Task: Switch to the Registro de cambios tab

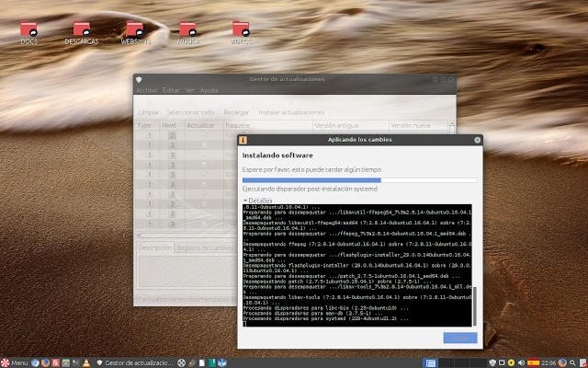Action: click(x=205, y=247)
